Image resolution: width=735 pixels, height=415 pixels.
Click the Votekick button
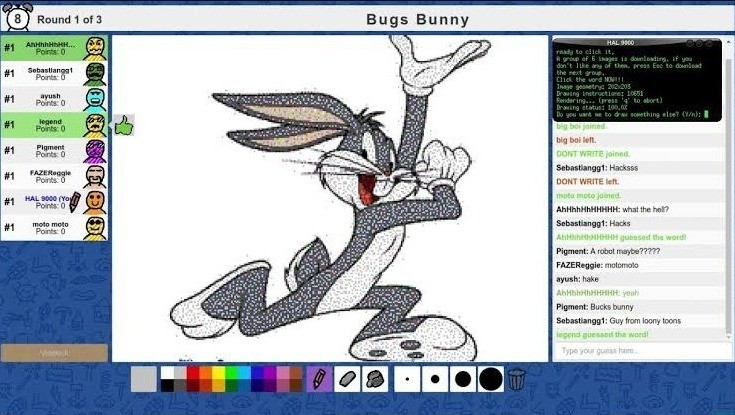coord(54,353)
